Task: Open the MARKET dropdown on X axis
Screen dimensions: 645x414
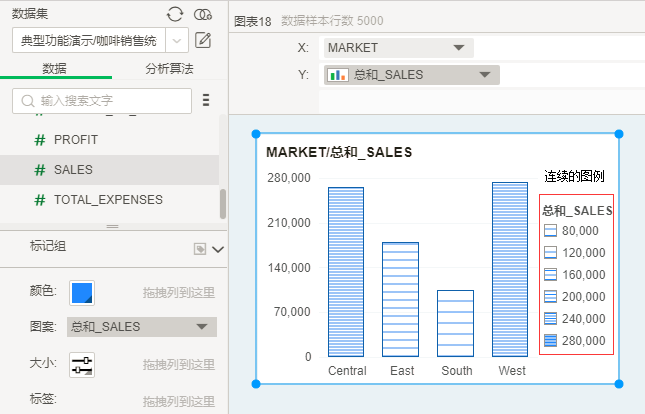Action: 459,47
